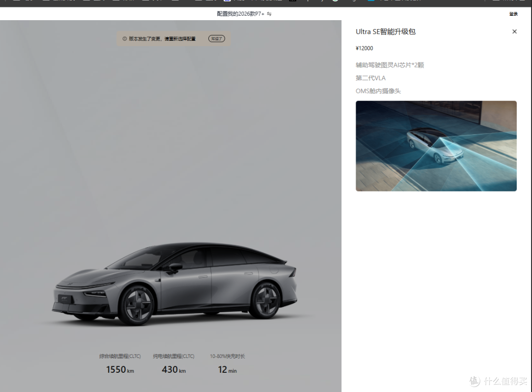Click the Ultra SE智能升级包 heading
The width and height of the screenshot is (532, 392).
[x=385, y=32]
